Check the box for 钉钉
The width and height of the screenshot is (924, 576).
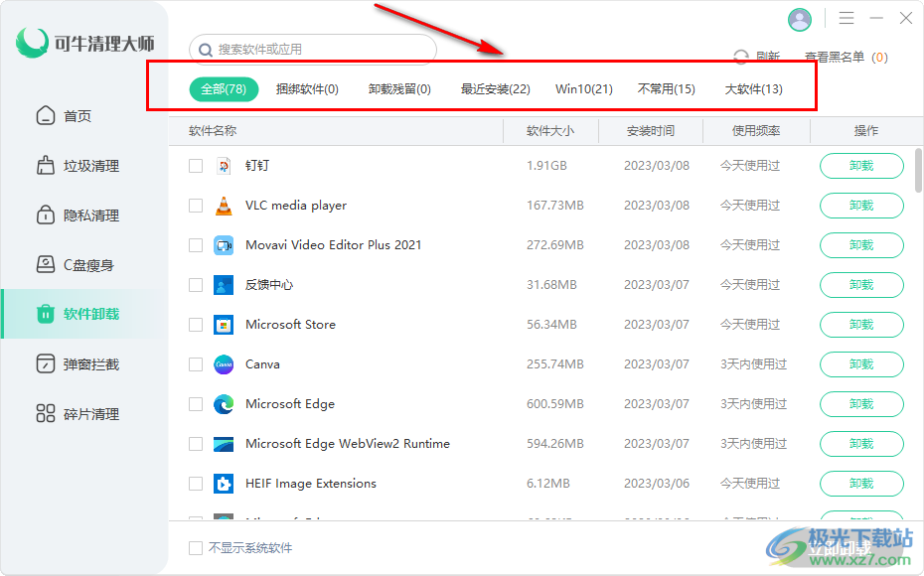click(196, 166)
